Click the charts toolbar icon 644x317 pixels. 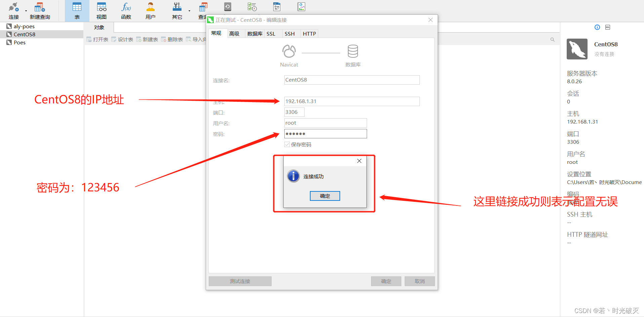(x=301, y=7)
